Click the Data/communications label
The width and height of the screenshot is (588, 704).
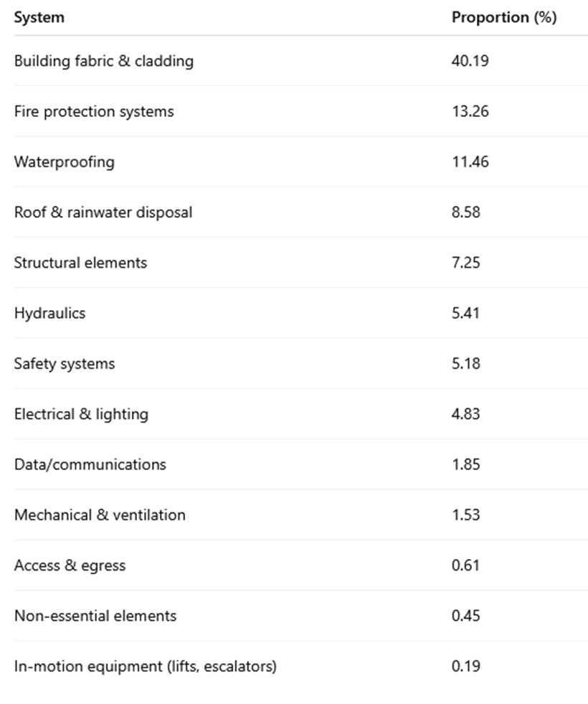tap(90, 464)
